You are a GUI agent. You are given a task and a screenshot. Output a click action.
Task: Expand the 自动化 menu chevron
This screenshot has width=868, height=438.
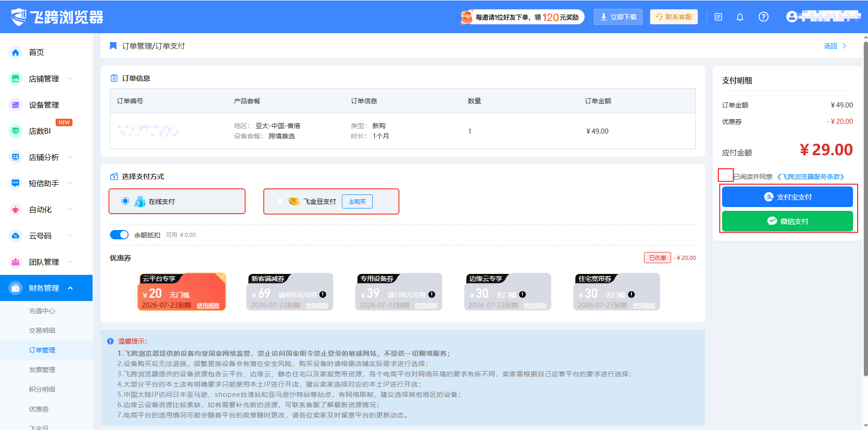[70, 209]
